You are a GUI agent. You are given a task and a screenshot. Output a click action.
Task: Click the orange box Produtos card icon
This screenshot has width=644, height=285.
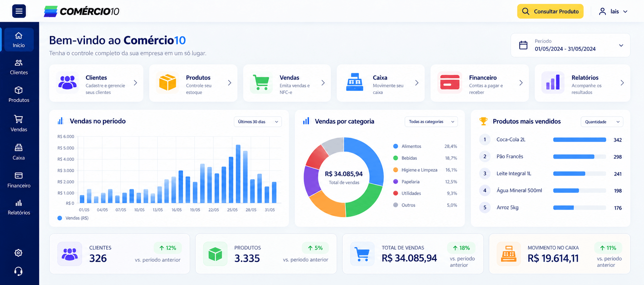click(168, 83)
